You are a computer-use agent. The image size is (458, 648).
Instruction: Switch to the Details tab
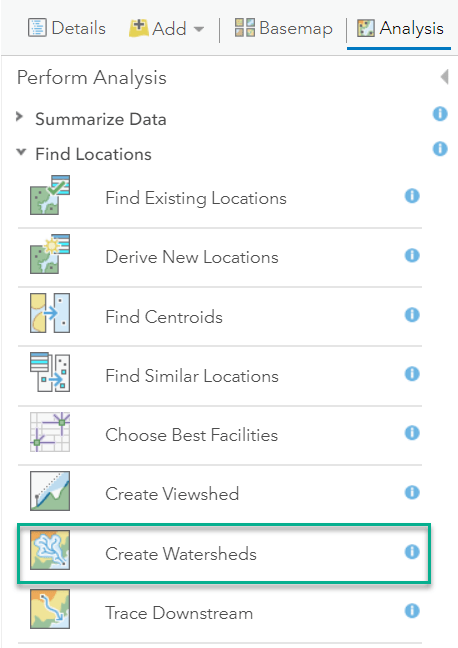[x=67, y=28]
